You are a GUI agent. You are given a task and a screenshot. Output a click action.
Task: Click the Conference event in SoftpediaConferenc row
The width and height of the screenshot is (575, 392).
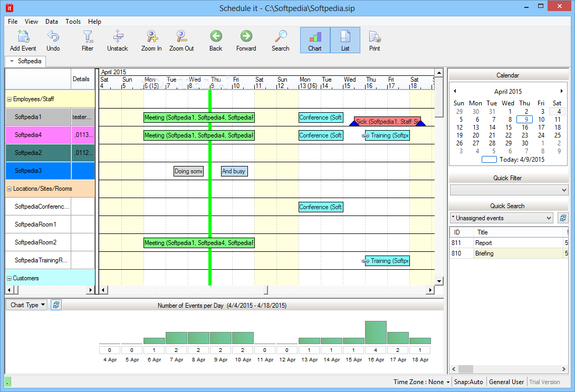coord(321,207)
